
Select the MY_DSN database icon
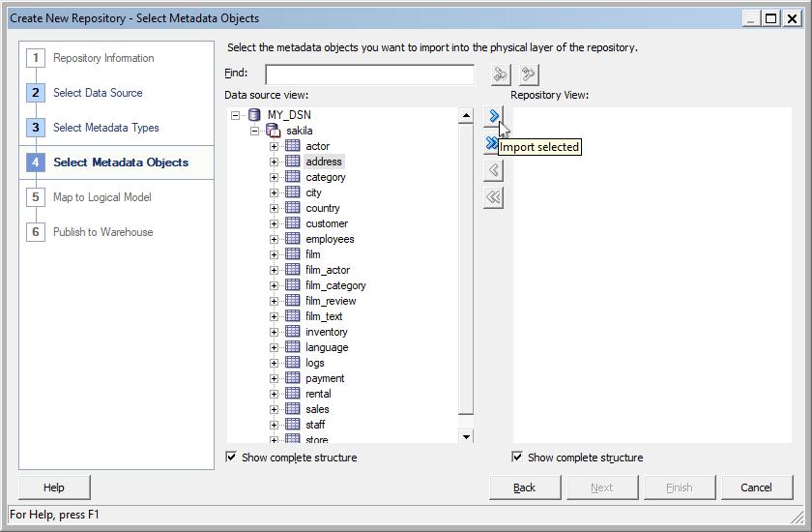254,115
